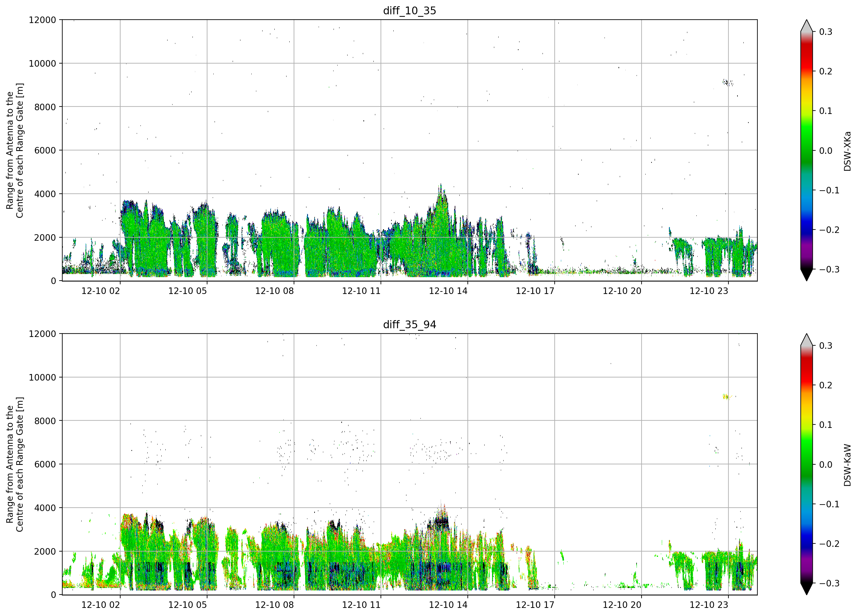Image resolution: width=858 pixels, height=616 pixels.
Task: Click the −0.1 tick on DSW-XKa colorbar
Action: tap(829, 190)
